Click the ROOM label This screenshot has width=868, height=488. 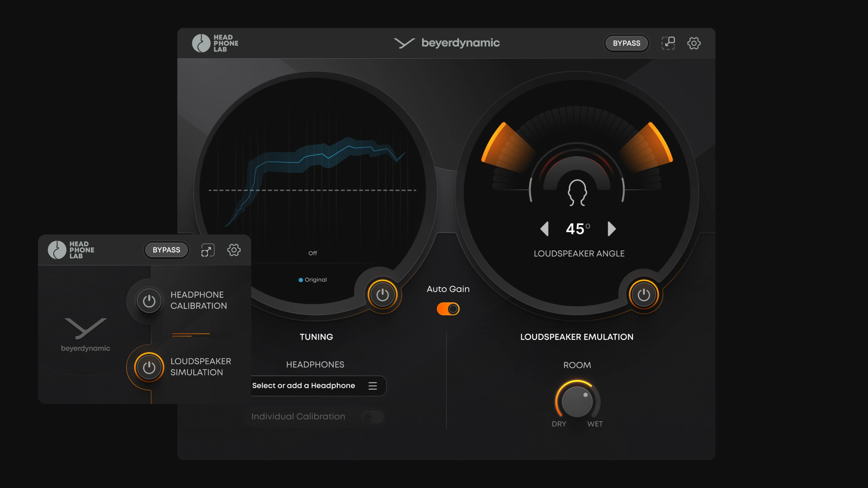click(x=577, y=365)
